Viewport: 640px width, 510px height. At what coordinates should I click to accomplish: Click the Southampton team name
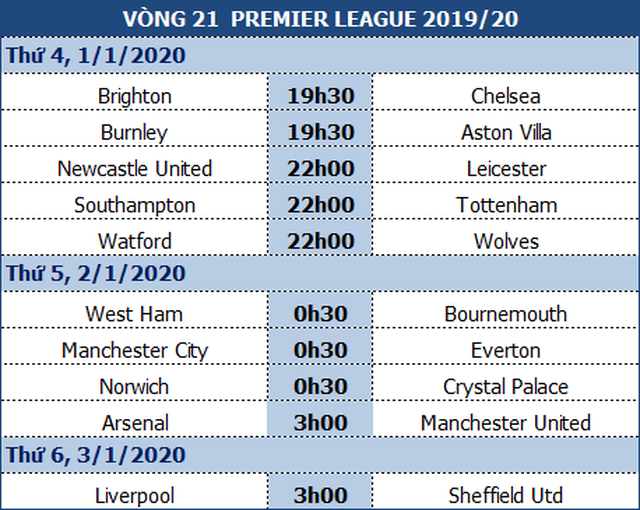(135, 205)
